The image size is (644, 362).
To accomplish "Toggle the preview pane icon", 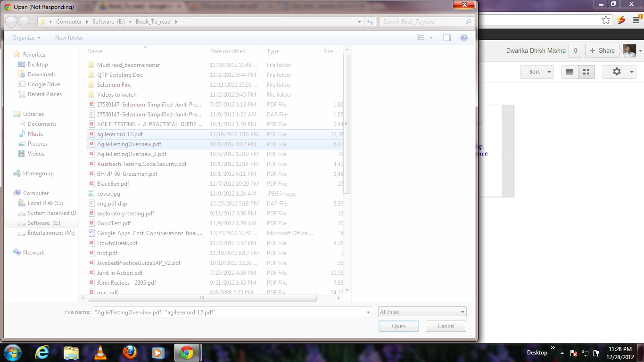I will [446, 38].
